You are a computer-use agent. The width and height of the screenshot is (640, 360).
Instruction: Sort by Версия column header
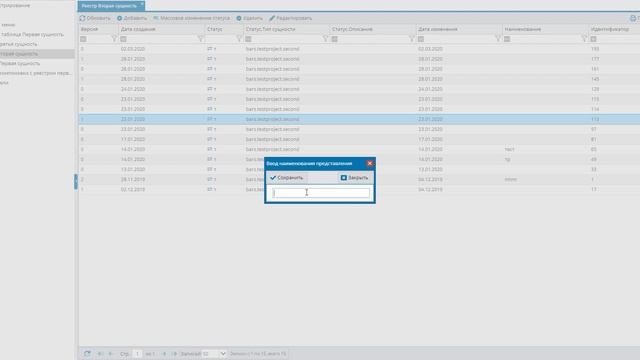click(x=89, y=29)
